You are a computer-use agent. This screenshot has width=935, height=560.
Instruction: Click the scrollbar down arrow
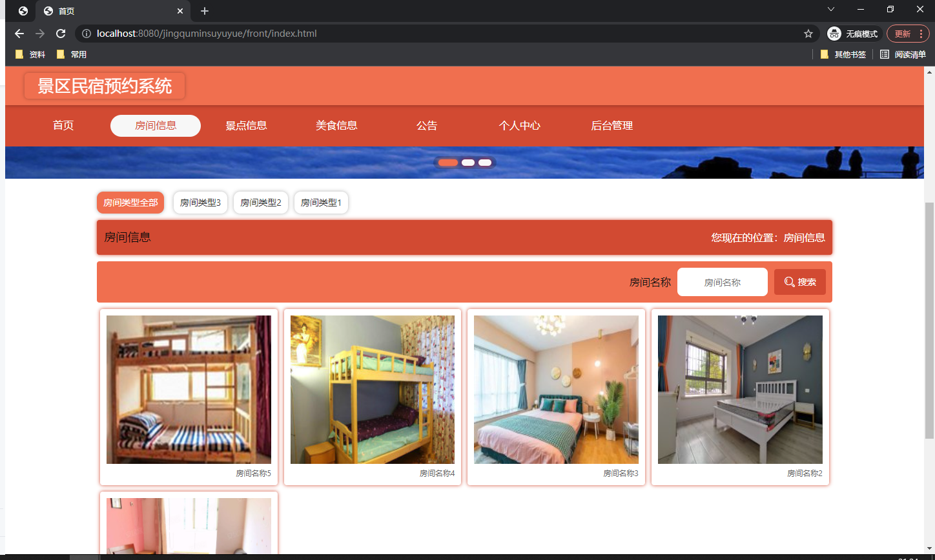click(x=930, y=548)
